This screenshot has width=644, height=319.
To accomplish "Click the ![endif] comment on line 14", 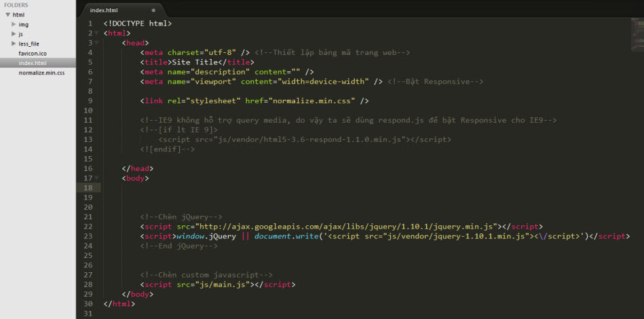I will (167, 149).
